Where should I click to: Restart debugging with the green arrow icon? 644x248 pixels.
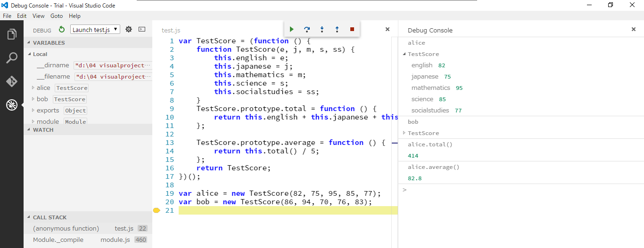[x=62, y=30]
